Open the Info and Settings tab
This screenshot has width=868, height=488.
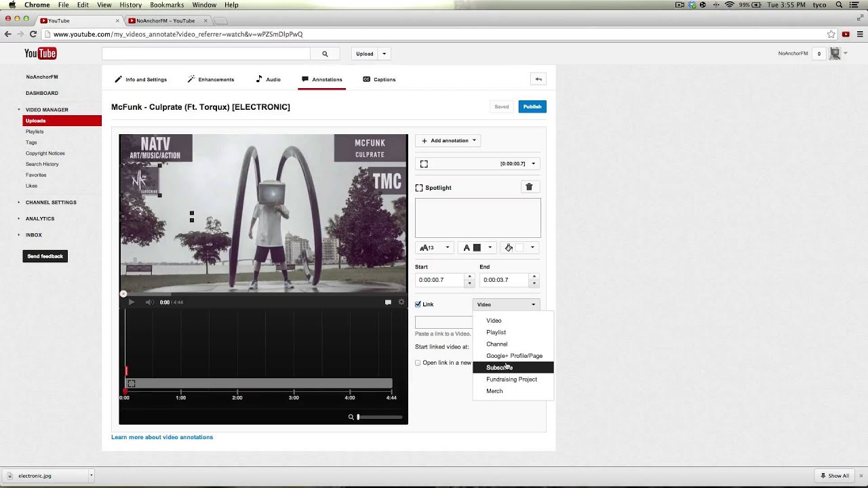click(140, 79)
